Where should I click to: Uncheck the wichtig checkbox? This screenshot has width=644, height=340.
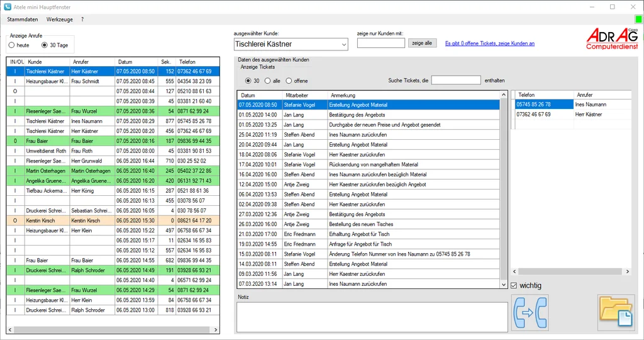coord(514,285)
